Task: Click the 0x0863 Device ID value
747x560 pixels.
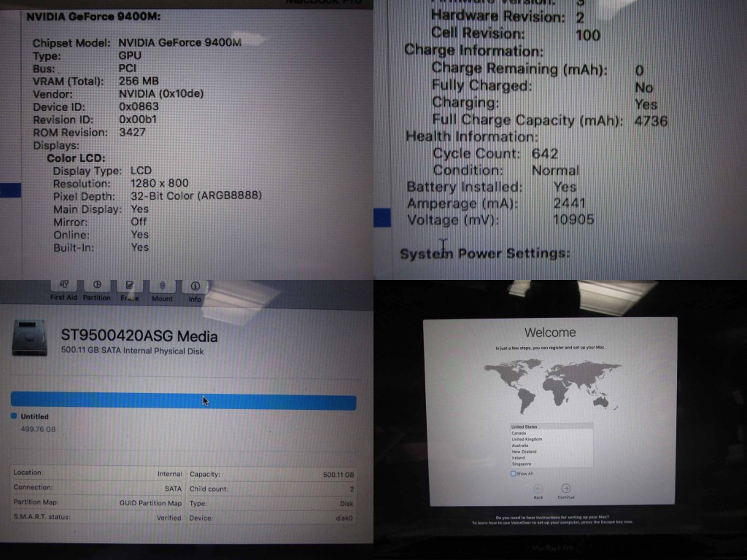Action: pos(139,106)
